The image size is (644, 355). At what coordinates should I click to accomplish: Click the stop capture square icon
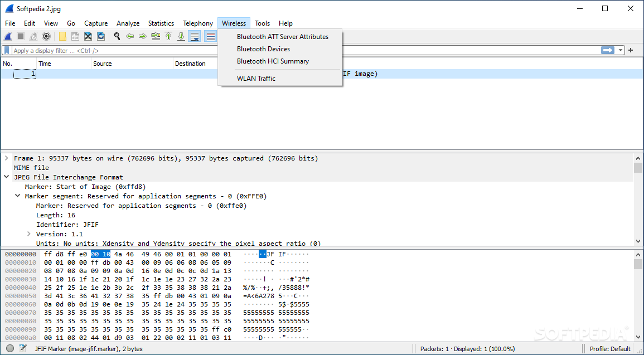click(x=21, y=37)
